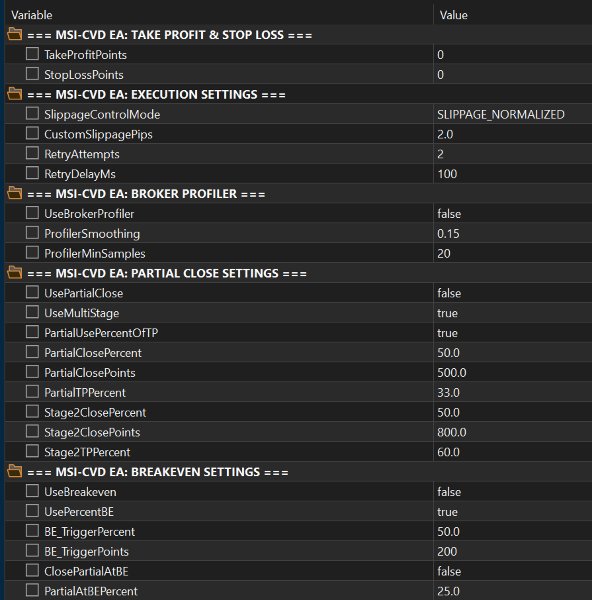Viewport: 592px width, 600px height.
Task: Edit the PartialTPPercent value 33.0
Action: [448, 393]
